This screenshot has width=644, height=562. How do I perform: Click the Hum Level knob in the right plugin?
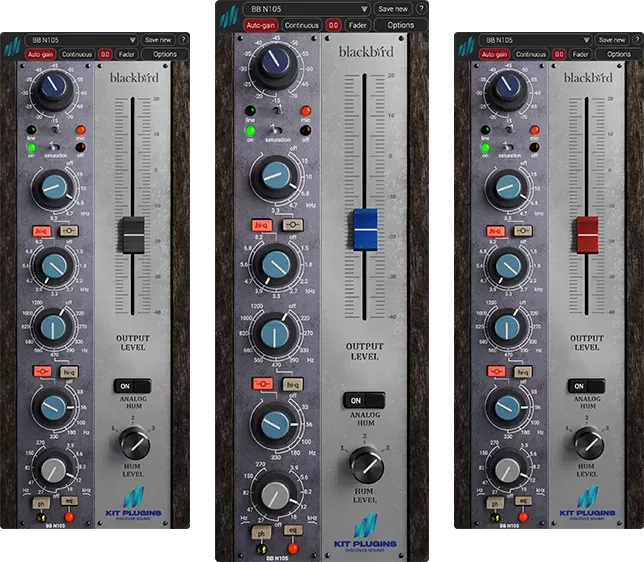(589, 443)
